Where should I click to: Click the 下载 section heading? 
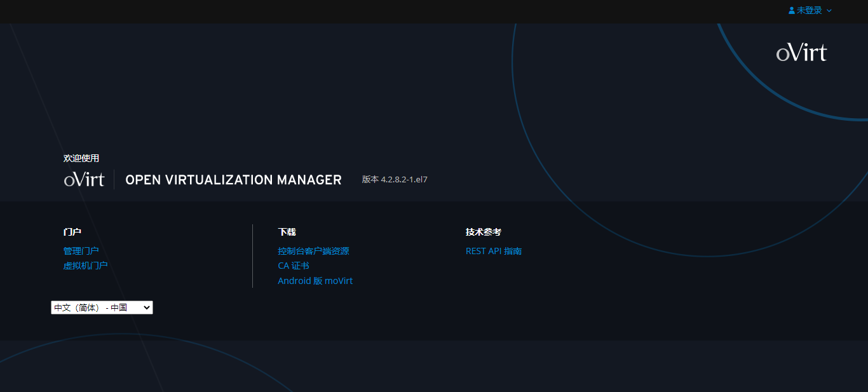(x=287, y=232)
